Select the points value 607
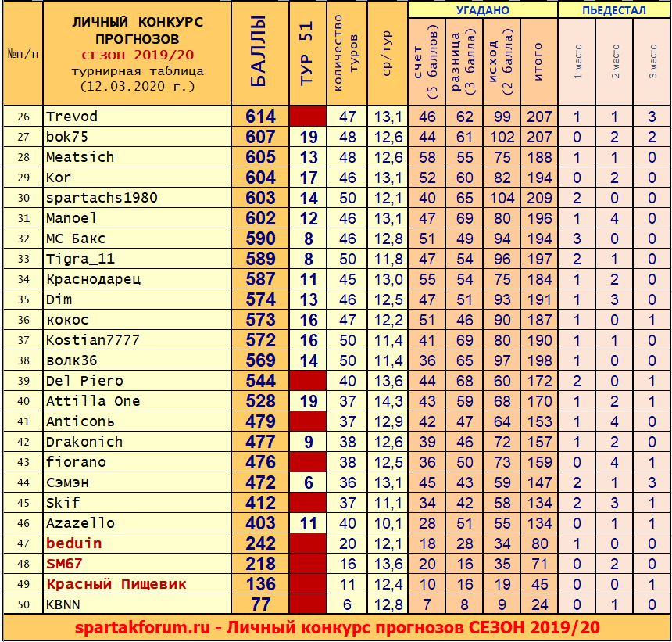This screenshot has width=672, height=642. (260, 137)
